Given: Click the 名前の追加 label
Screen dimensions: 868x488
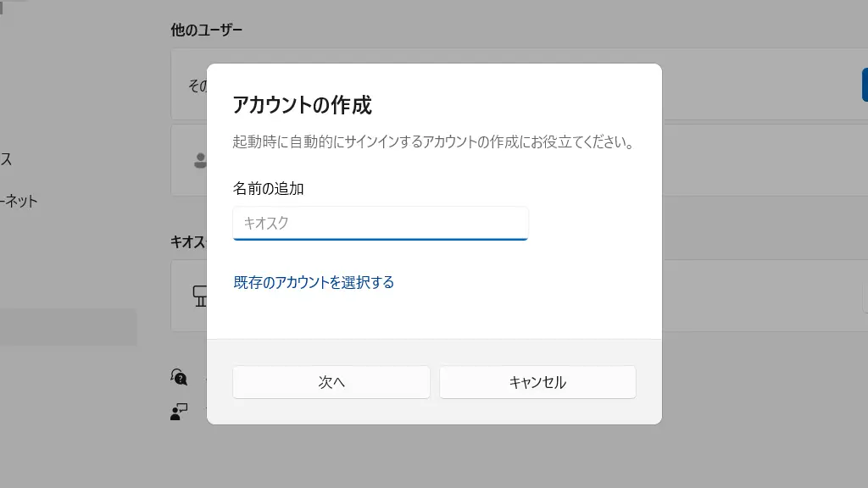Looking at the screenshot, I should tap(268, 188).
